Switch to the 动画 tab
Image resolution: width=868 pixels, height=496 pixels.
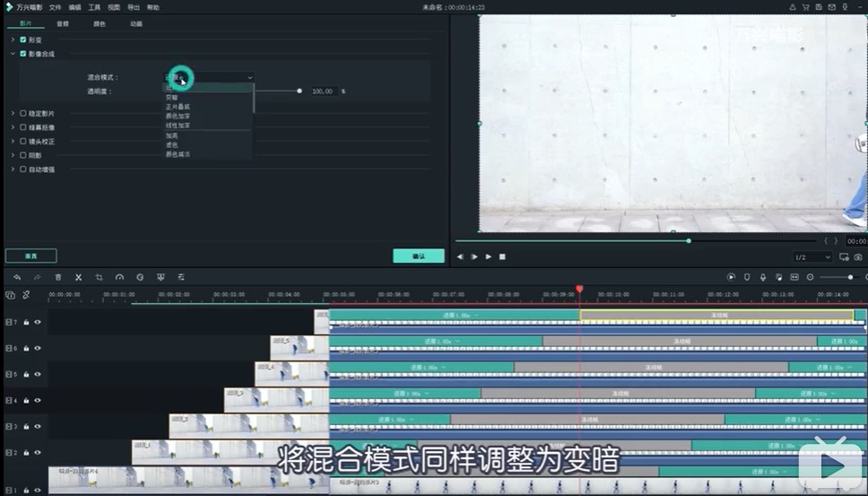[x=136, y=24]
